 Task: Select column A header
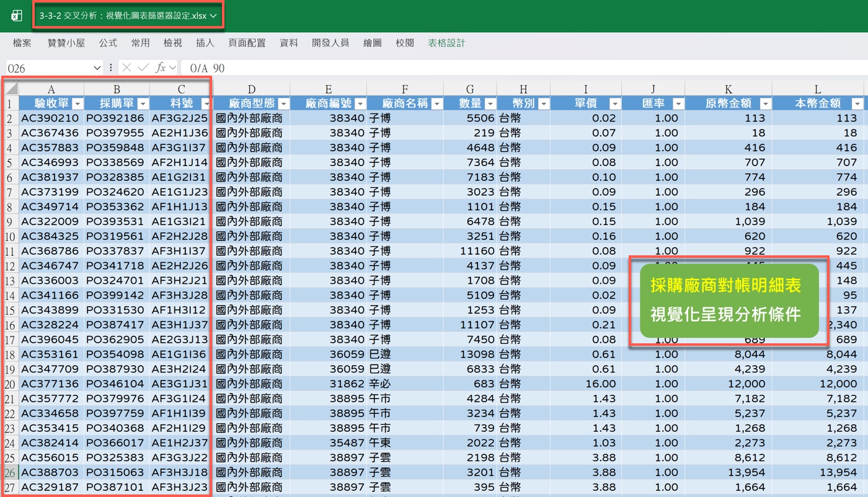click(51, 89)
